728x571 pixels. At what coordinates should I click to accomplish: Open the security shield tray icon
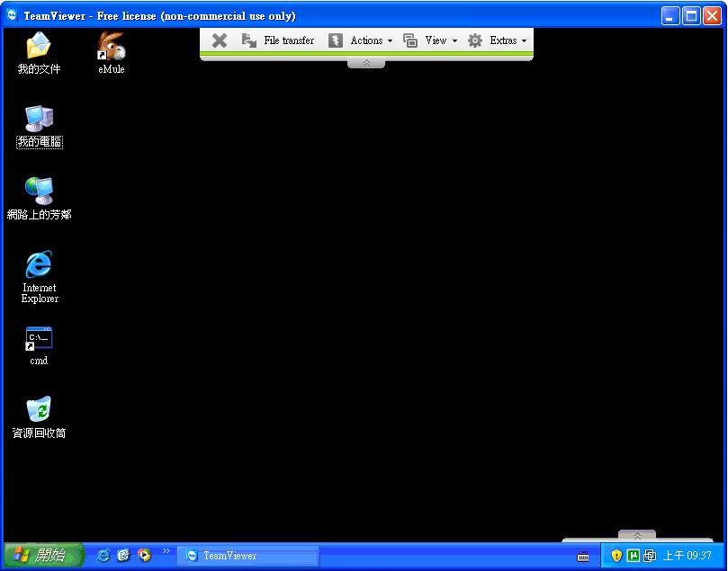point(616,555)
